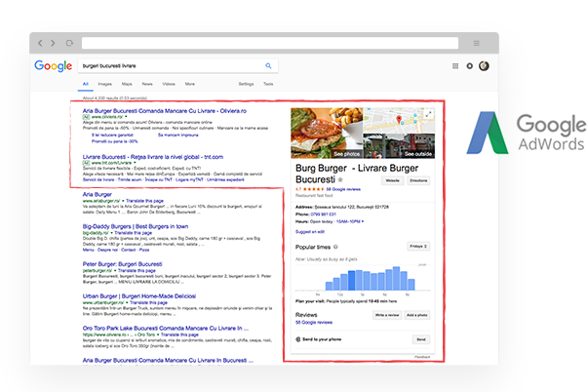
Task: Expand the map with the arrows icon
Action: 429,114
